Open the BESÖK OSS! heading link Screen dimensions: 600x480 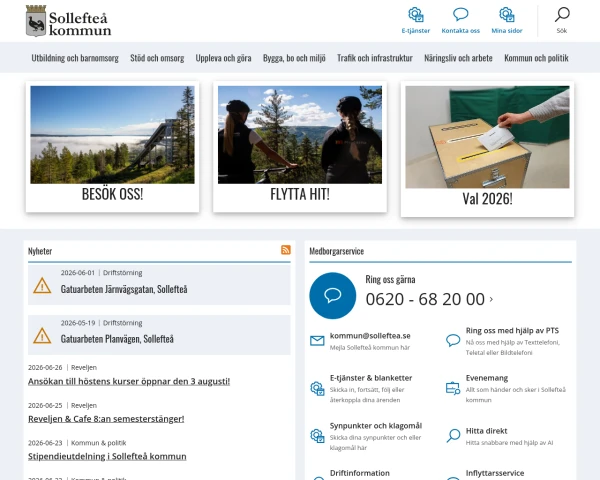point(112,194)
